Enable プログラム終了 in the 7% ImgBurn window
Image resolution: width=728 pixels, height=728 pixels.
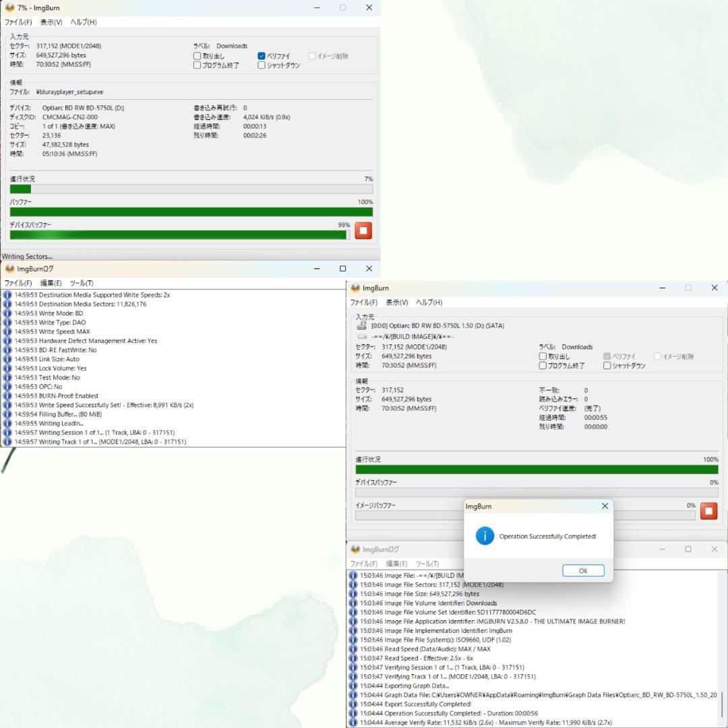(x=198, y=65)
